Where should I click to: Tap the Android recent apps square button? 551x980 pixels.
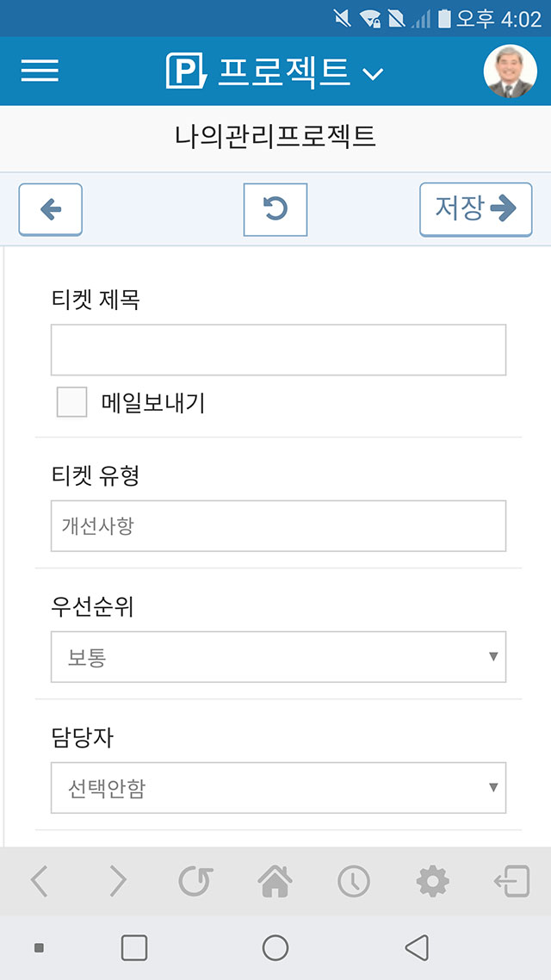(134, 947)
